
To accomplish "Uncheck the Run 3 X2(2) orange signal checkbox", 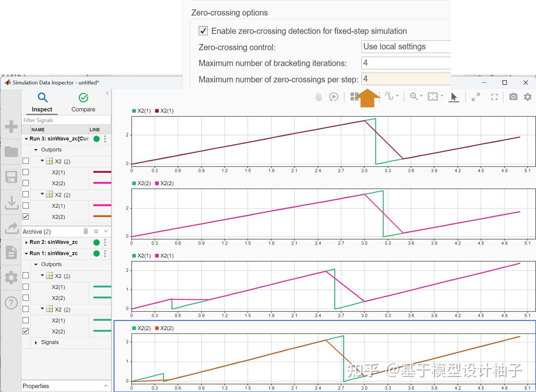I will [x=26, y=216].
